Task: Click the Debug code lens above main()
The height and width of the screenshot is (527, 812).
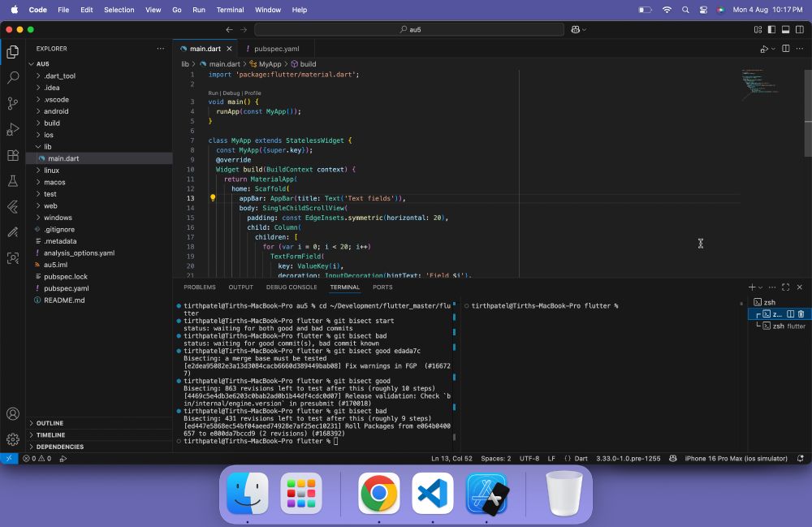Action: tap(231, 93)
